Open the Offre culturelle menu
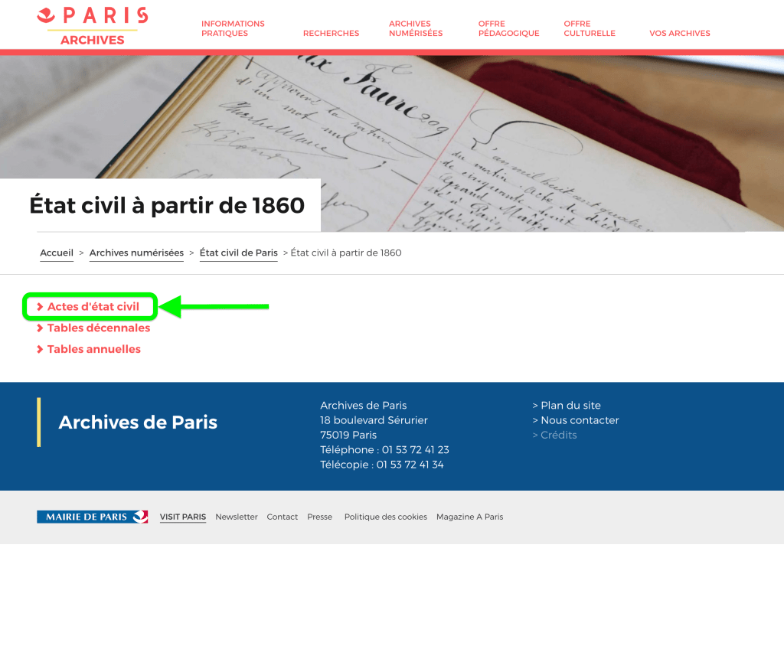 (x=589, y=28)
